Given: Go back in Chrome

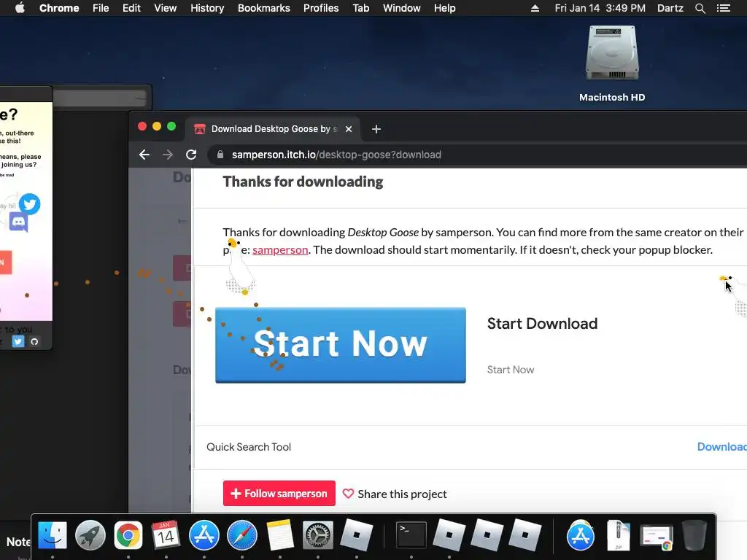Looking at the screenshot, I should point(144,155).
